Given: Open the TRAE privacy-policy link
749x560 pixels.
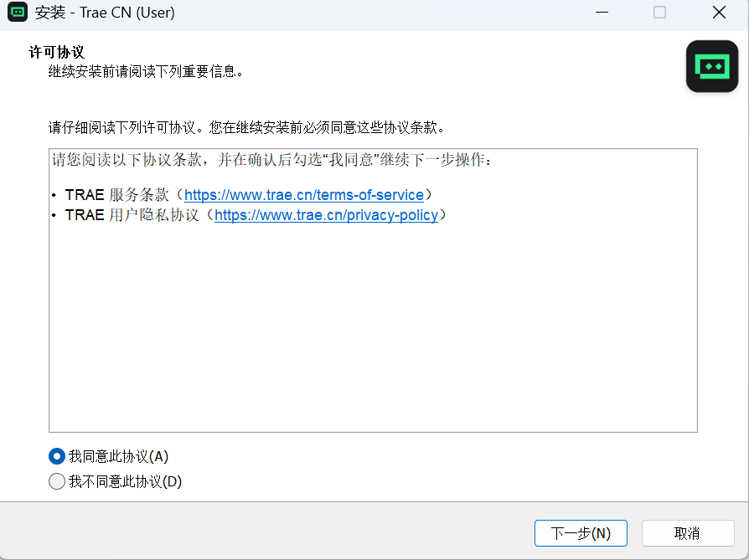Looking at the screenshot, I should pyautogui.click(x=326, y=215).
